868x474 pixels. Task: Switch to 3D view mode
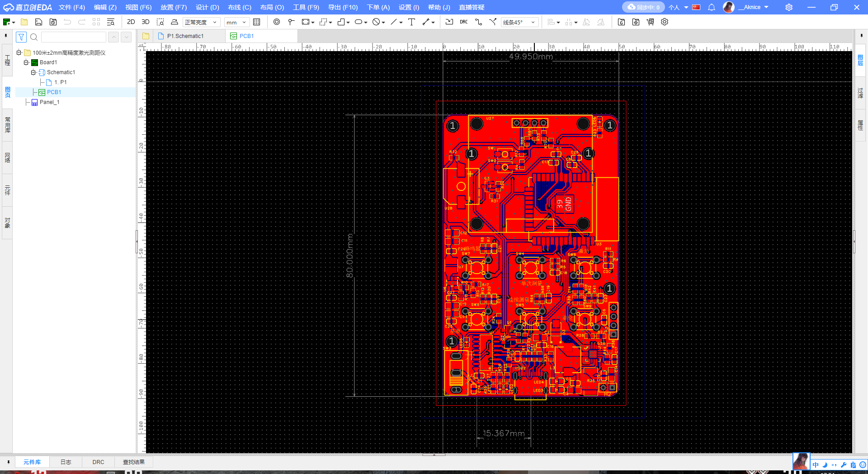(x=145, y=22)
